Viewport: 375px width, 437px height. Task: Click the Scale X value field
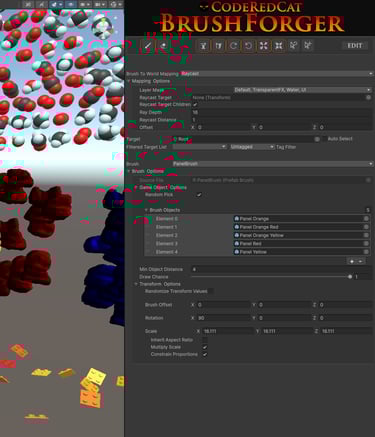tap(228, 331)
